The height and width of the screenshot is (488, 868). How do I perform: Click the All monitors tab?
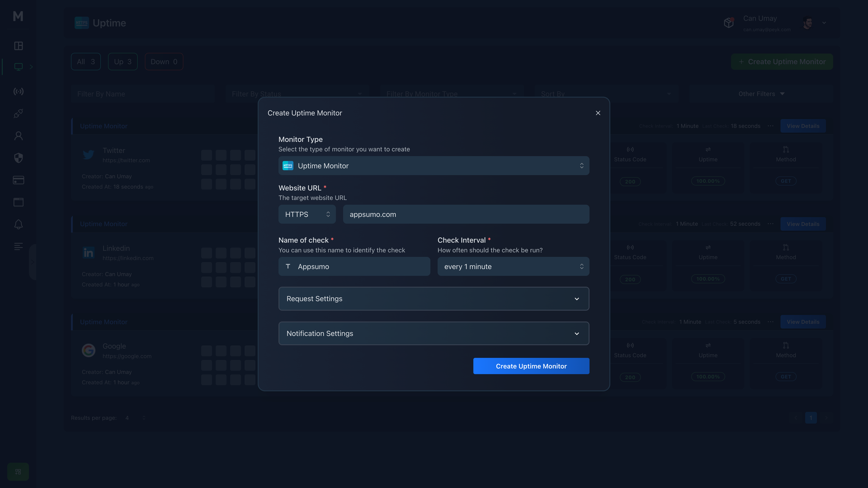(x=85, y=61)
